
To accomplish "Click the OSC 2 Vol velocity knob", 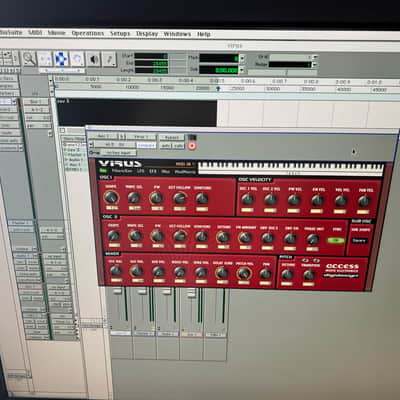I will click(x=270, y=200).
